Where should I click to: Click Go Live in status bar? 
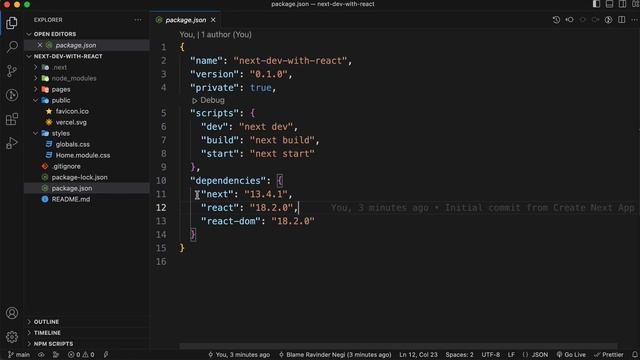click(571, 355)
